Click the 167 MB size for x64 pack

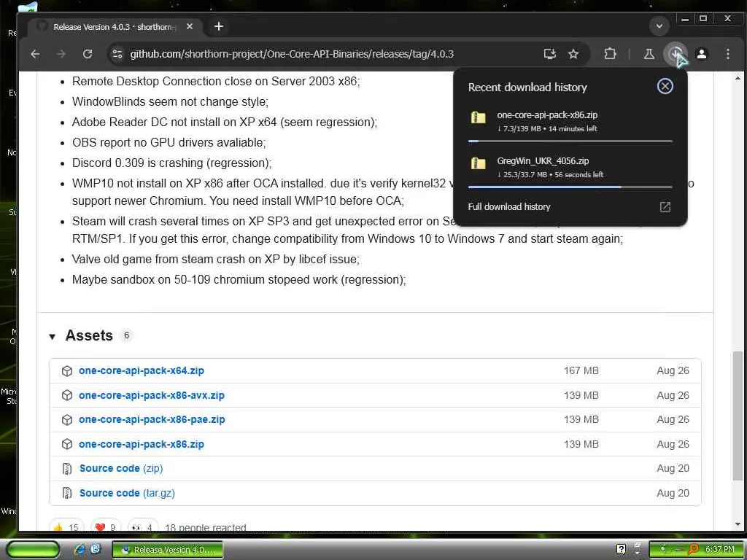click(581, 370)
